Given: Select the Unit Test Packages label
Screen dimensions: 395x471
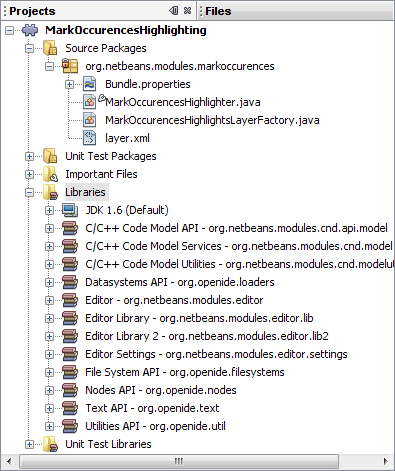Looking at the screenshot, I should tap(111, 156).
